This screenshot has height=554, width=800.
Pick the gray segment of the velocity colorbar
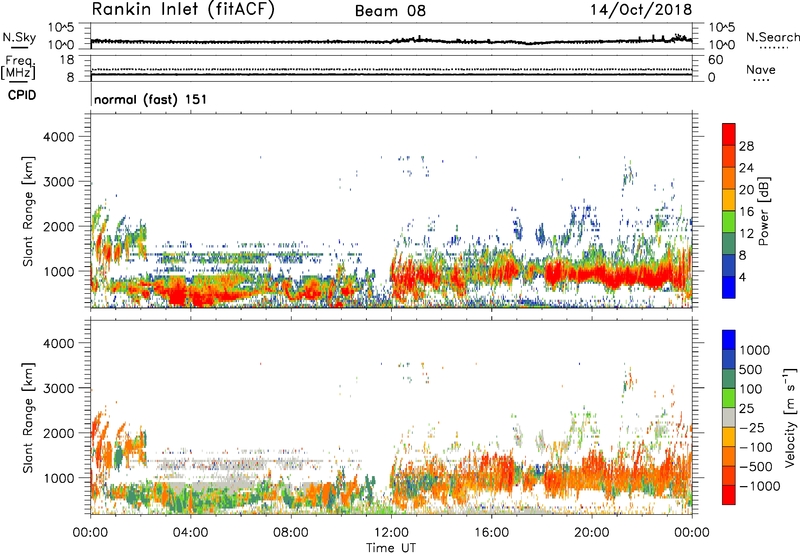coord(729,418)
